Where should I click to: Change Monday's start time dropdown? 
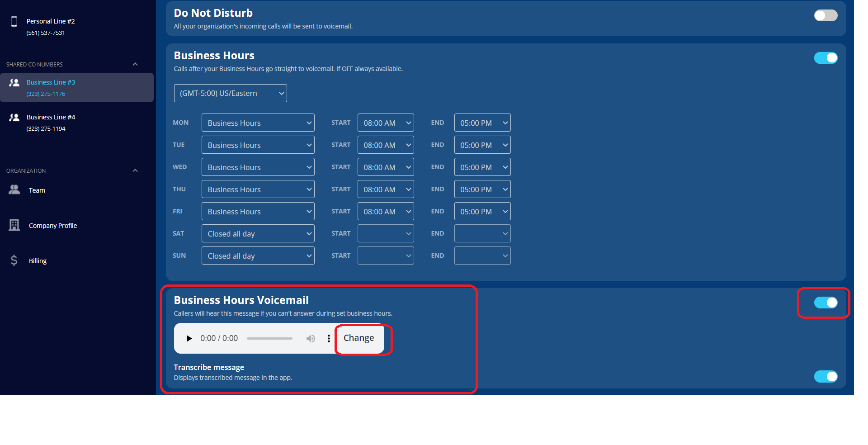coord(386,123)
